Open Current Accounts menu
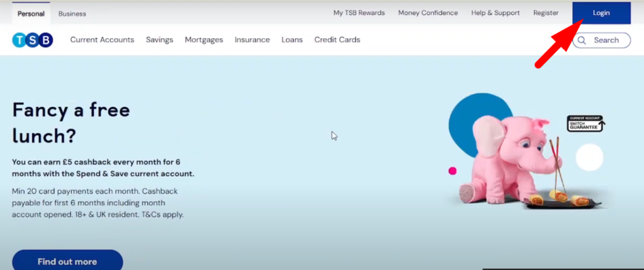 [x=103, y=40]
